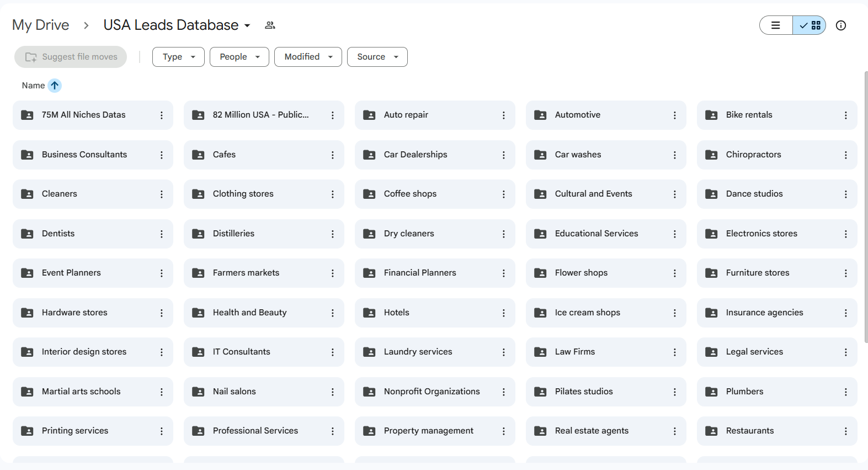Select the Legal services folder
Image resolution: width=868 pixels, height=470 pixels.
tap(777, 352)
